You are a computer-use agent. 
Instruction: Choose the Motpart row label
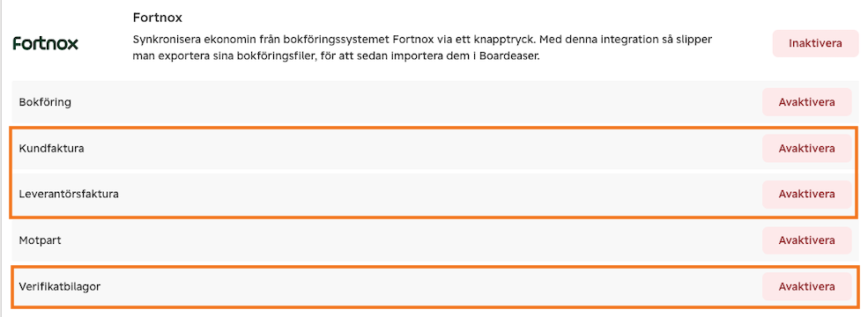[40, 240]
